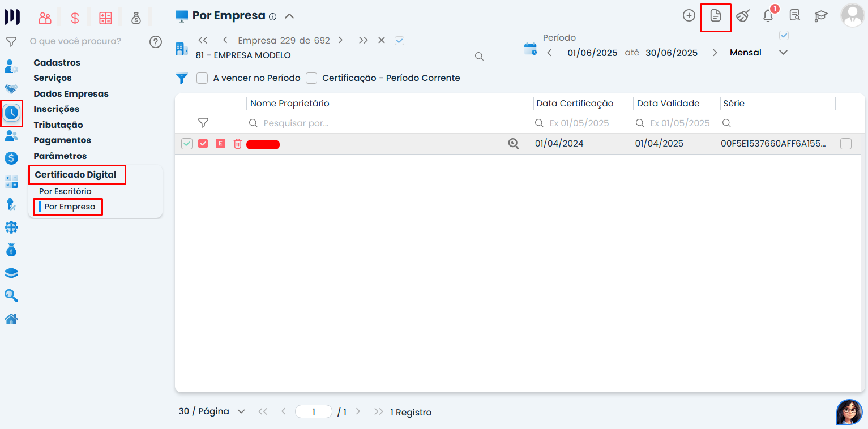Screen dimensions: 868x429
Task: Click the money bag shortcut in the top bar
Action: (x=136, y=18)
